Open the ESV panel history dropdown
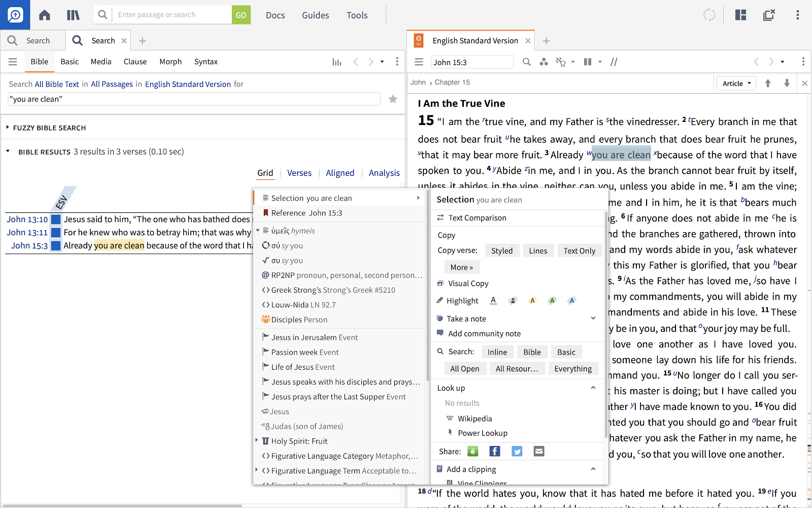This screenshot has width=812, height=508. coord(783,62)
